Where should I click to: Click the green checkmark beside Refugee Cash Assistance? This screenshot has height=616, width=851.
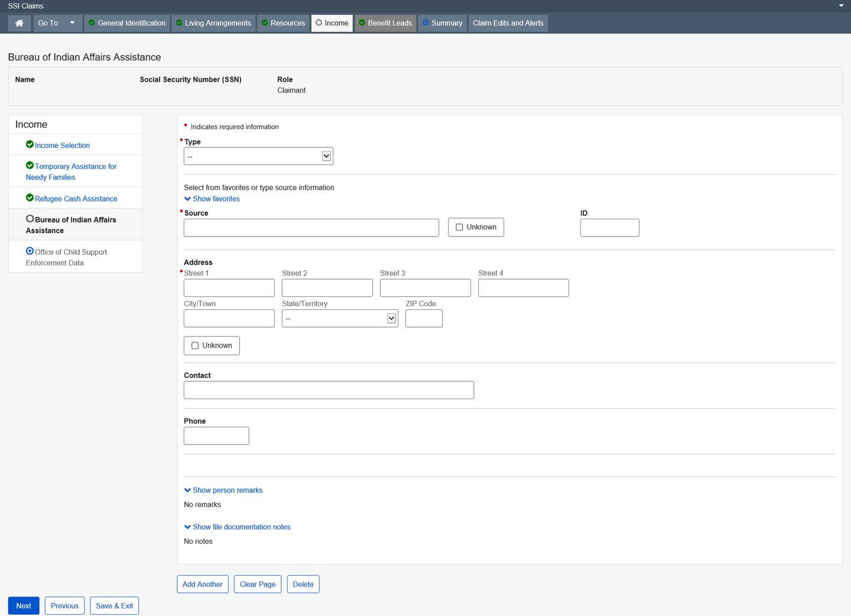30,197
